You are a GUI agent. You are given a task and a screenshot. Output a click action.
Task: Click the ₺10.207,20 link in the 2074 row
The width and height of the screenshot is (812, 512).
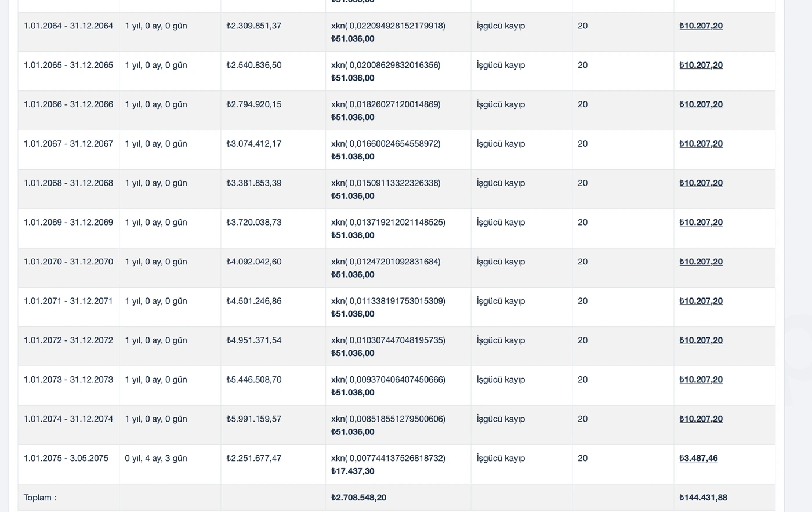(x=701, y=419)
